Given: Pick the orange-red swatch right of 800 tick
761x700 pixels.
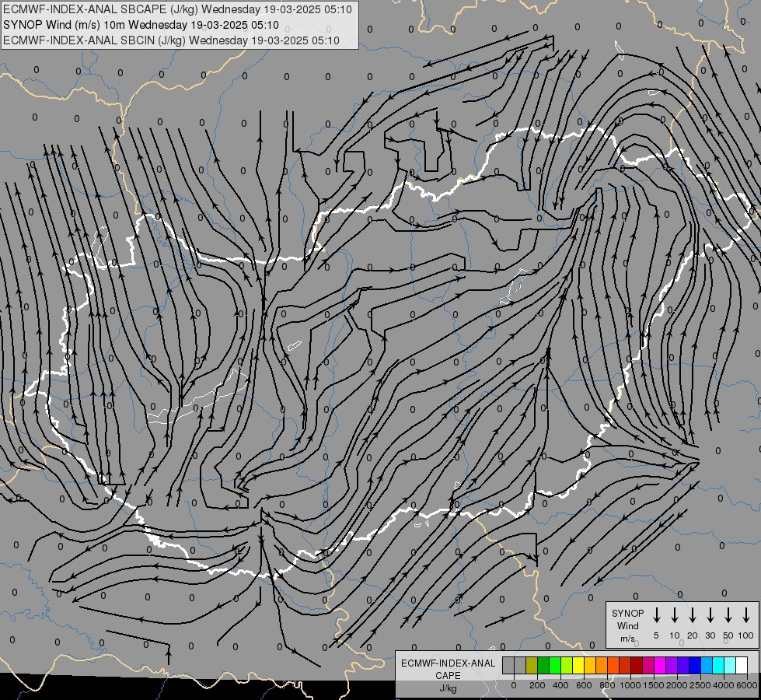Looking at the screenshot, I should pos(613,665).
